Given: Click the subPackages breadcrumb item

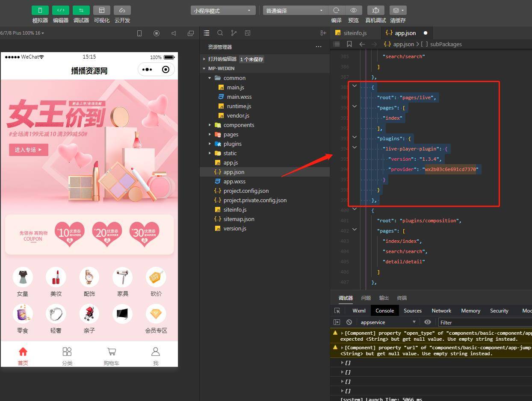Looking at the screenshot, I should [446, 44].
